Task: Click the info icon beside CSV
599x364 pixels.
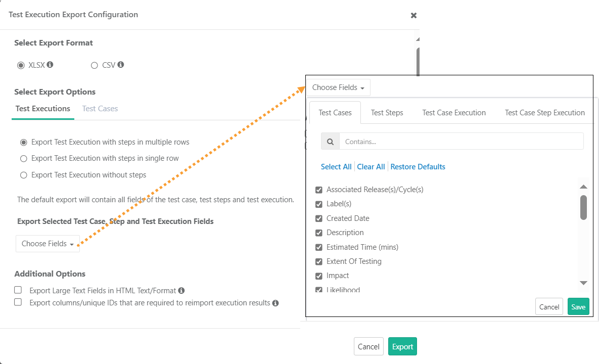Action: (x=121, y=65)
